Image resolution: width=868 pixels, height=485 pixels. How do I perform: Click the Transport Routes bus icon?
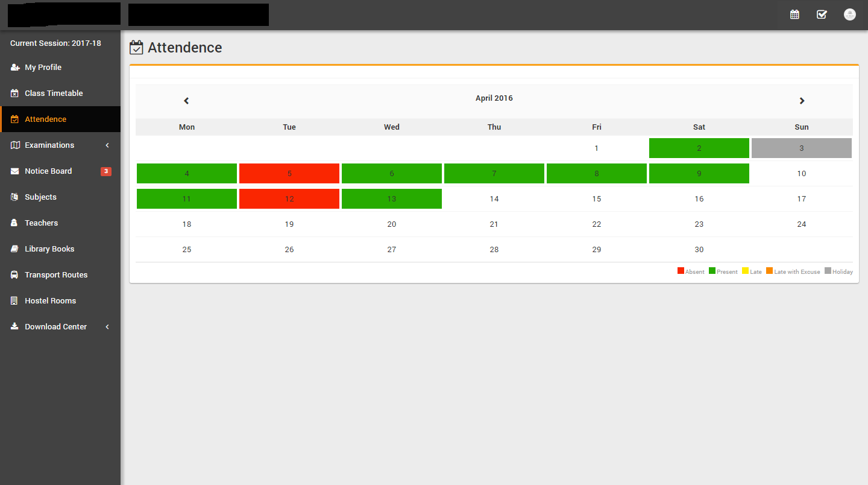(15, 275)
